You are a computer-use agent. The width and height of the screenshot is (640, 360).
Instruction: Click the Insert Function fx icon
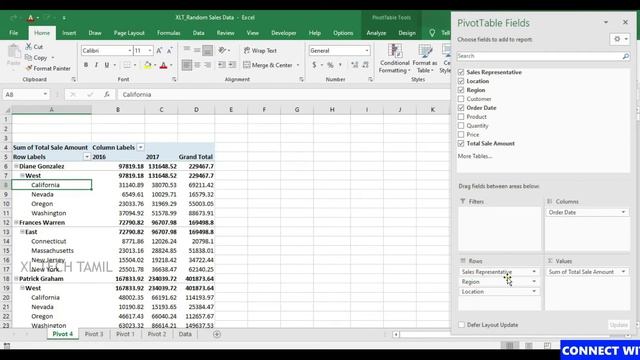[107, 94]
